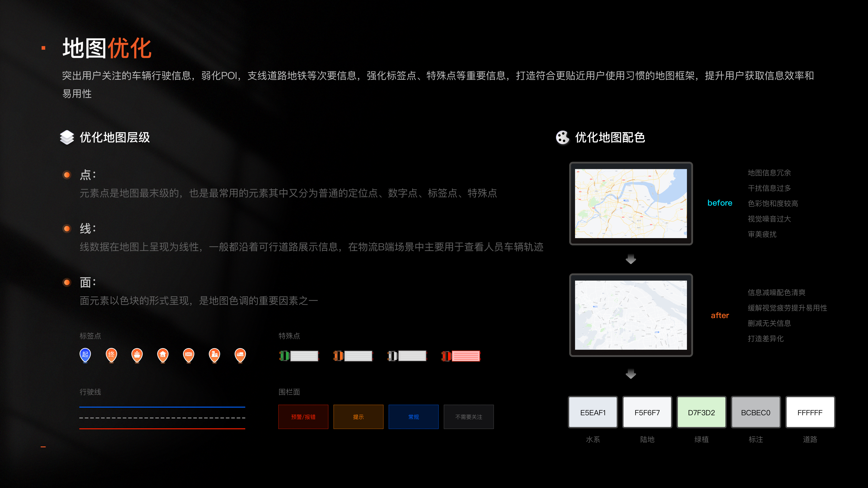The height and width of the screenshot is (488, 868).
Task: Click the down arrow below the after map
Action: pos(631,373)
